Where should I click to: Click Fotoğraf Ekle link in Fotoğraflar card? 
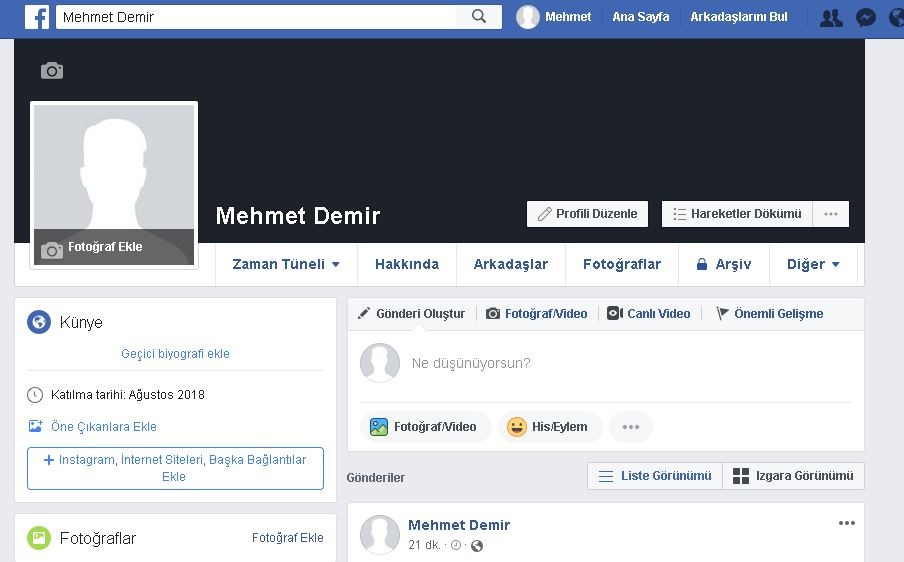[x=287, y=538]
